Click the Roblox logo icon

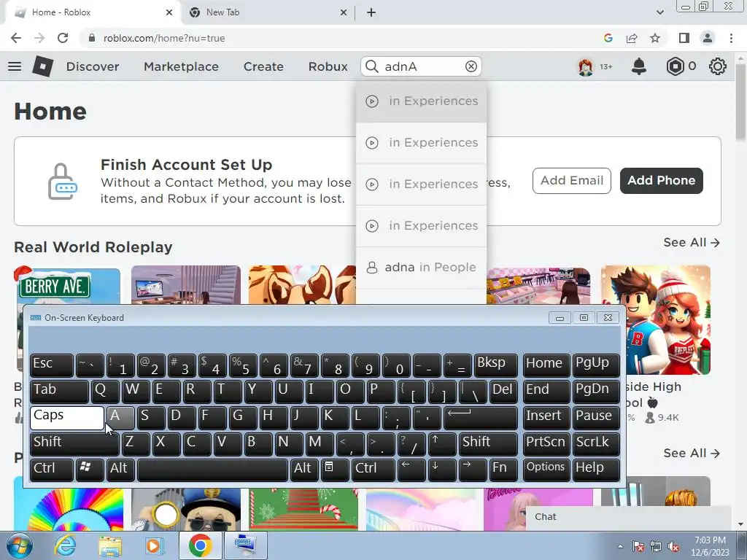coord(43,66)
